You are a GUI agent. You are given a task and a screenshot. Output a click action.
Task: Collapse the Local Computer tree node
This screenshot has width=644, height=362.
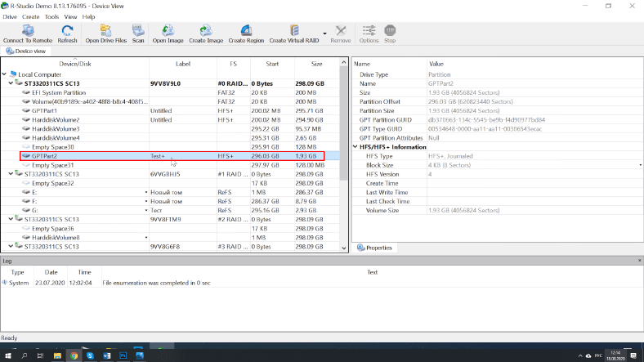(x=6, y=74)
